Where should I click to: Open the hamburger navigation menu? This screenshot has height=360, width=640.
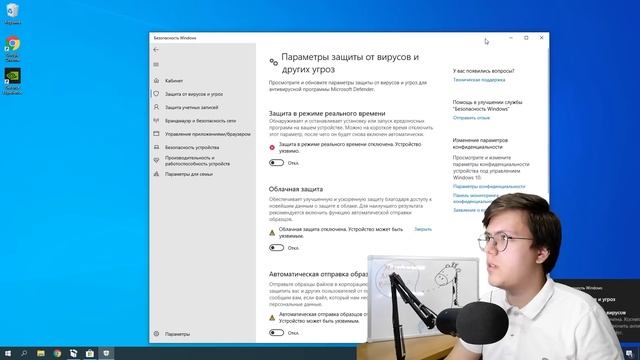click(156, 64)
